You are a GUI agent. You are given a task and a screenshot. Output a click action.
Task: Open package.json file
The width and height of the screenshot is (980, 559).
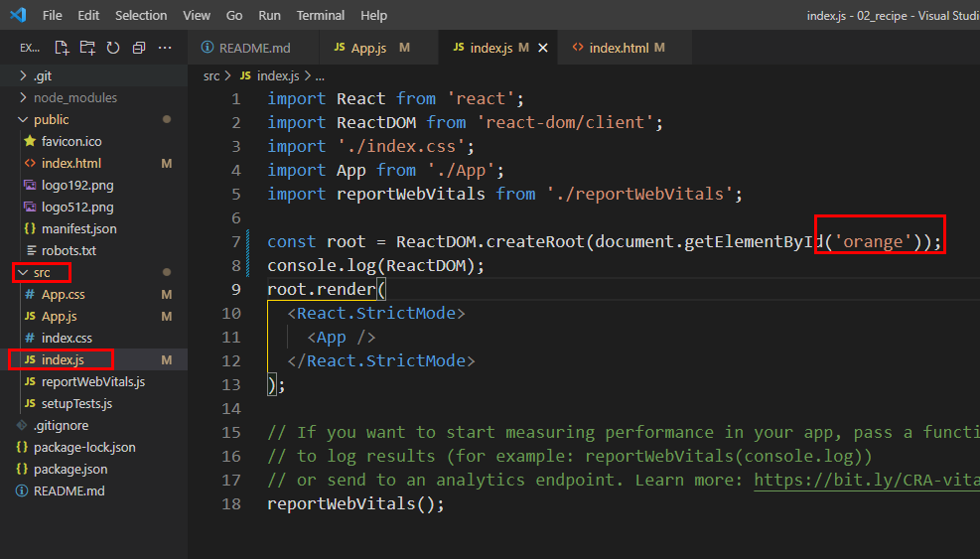(x=93, y=469)
